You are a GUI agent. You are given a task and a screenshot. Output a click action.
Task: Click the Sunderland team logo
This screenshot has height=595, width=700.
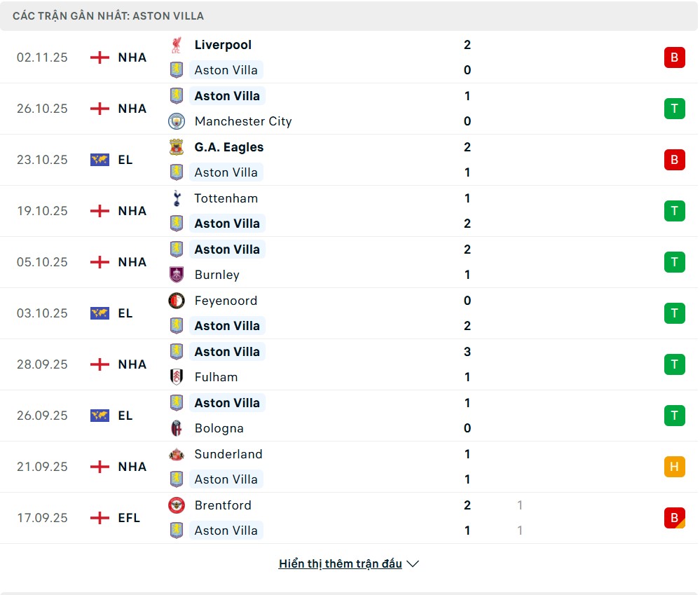point(176,454)
